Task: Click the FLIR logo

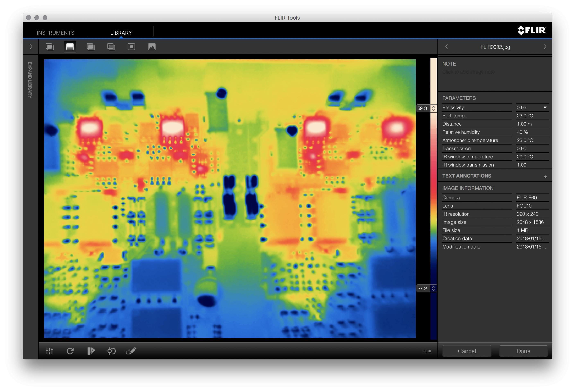Action: point(532,31)
